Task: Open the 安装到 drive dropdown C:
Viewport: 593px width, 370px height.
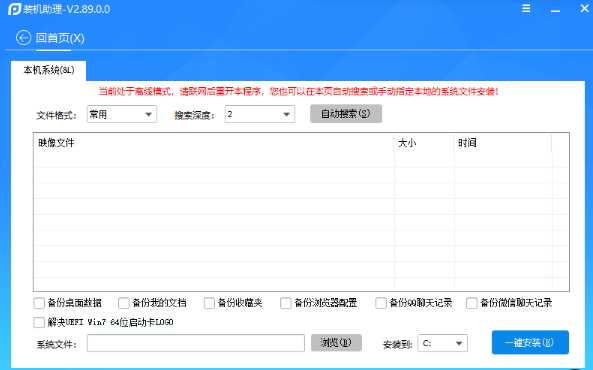Action: click(x=442, y=343)
